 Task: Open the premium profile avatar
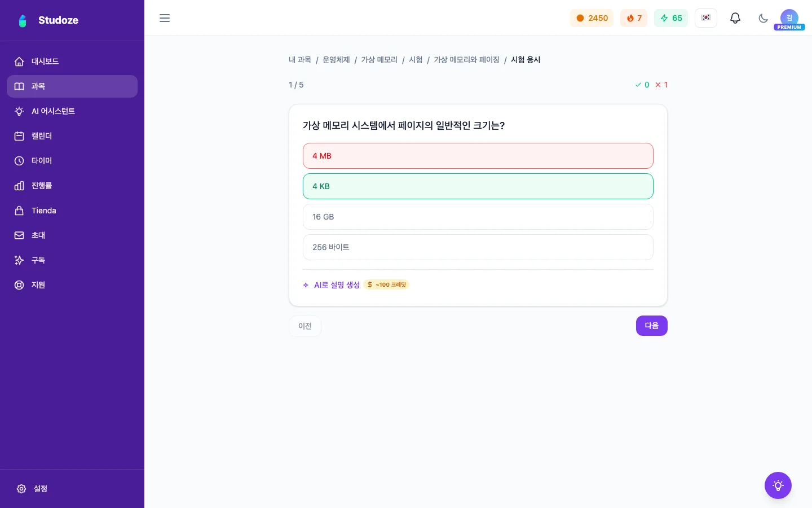[789, 19]
